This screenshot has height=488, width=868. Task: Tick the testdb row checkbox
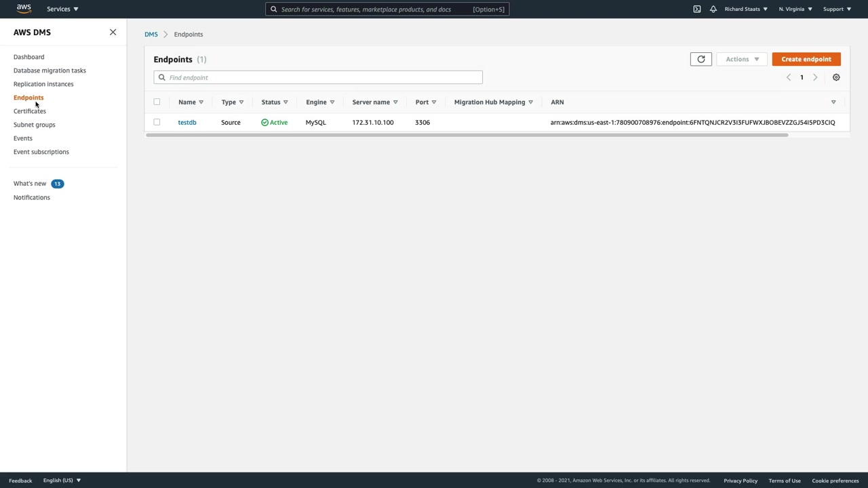click(157, 122)
